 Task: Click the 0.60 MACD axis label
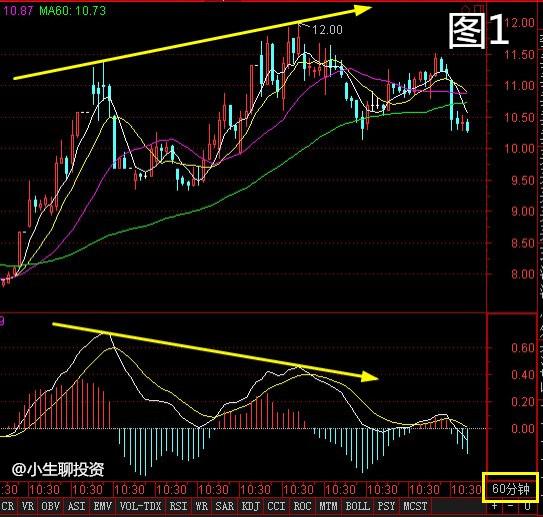(523, 348)
